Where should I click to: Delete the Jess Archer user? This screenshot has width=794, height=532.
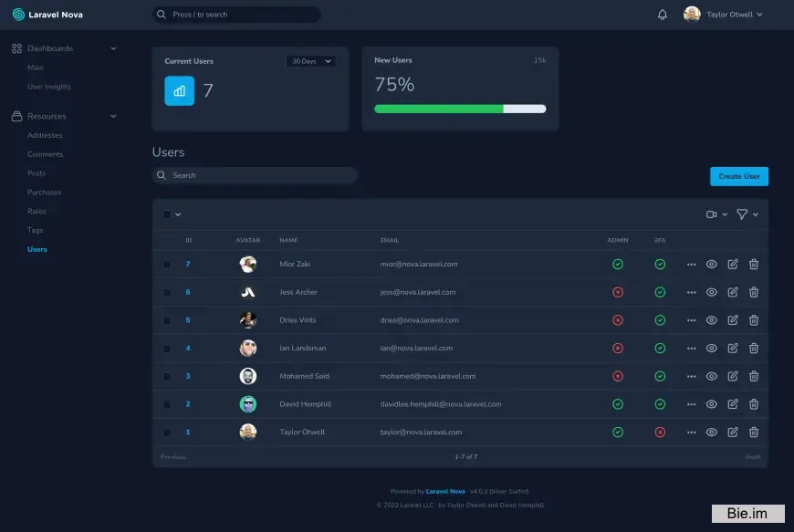pos(754,292)
